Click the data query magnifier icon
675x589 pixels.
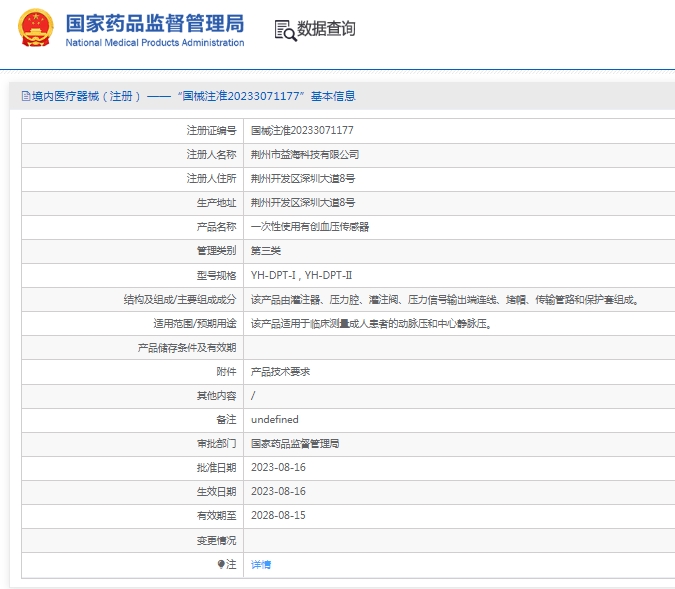click(285, 31)
